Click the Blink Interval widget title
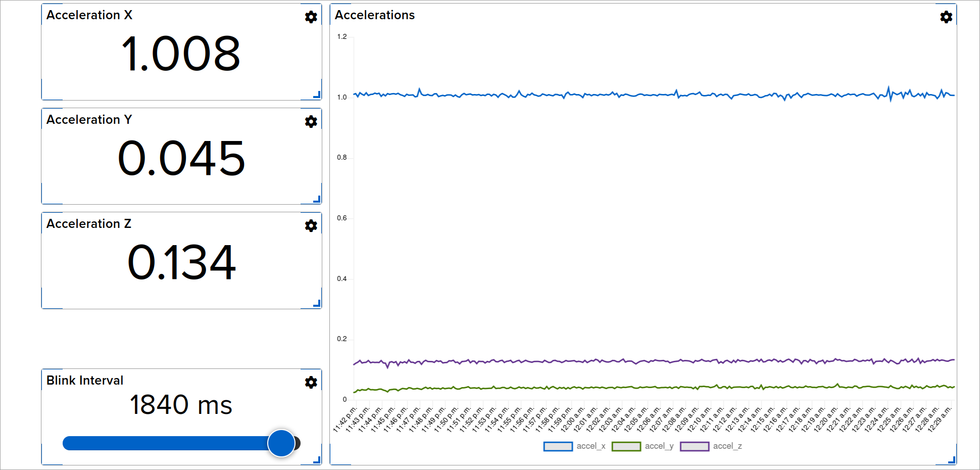 [85, 381]
